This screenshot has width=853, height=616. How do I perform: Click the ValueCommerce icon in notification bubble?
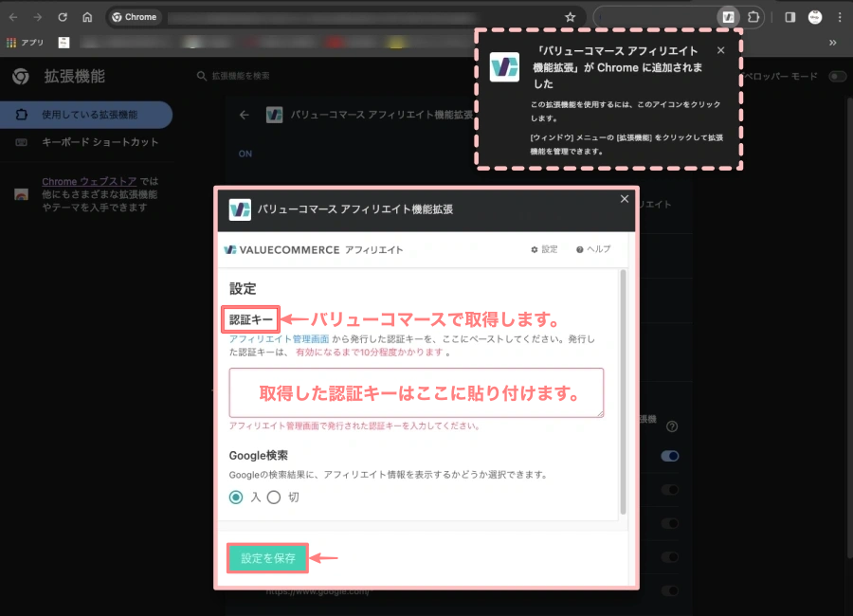point(504,67)
